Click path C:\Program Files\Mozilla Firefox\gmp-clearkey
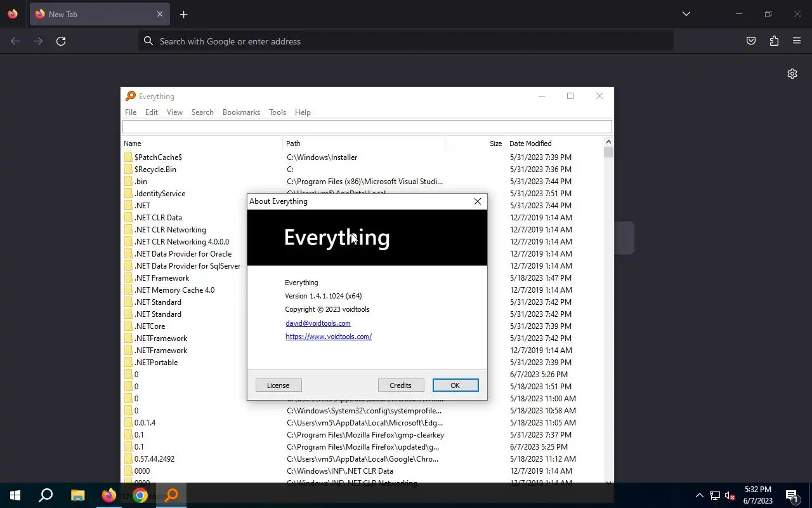This screenshot has height=508, width=812. pos(365,435)
